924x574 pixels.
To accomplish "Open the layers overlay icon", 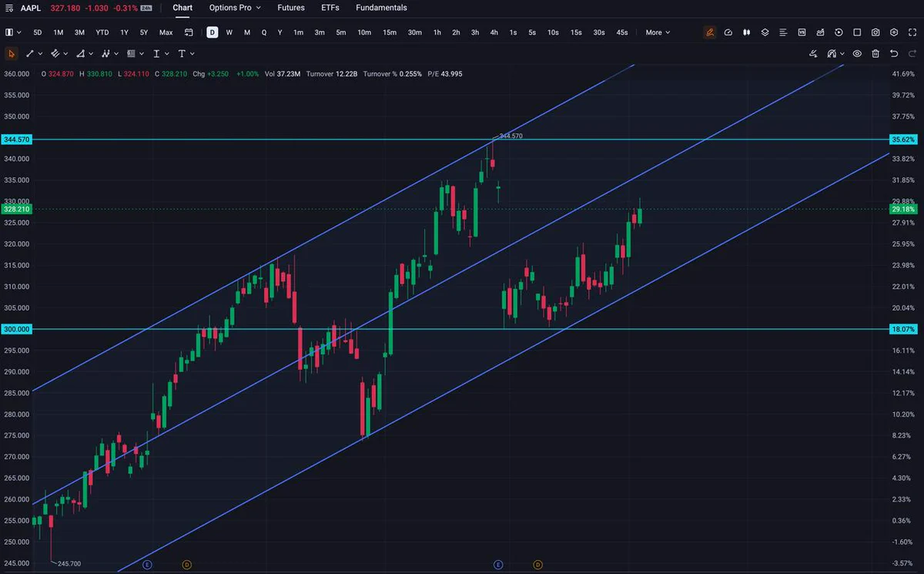I will pyautogui.click(x=765, y=32).
